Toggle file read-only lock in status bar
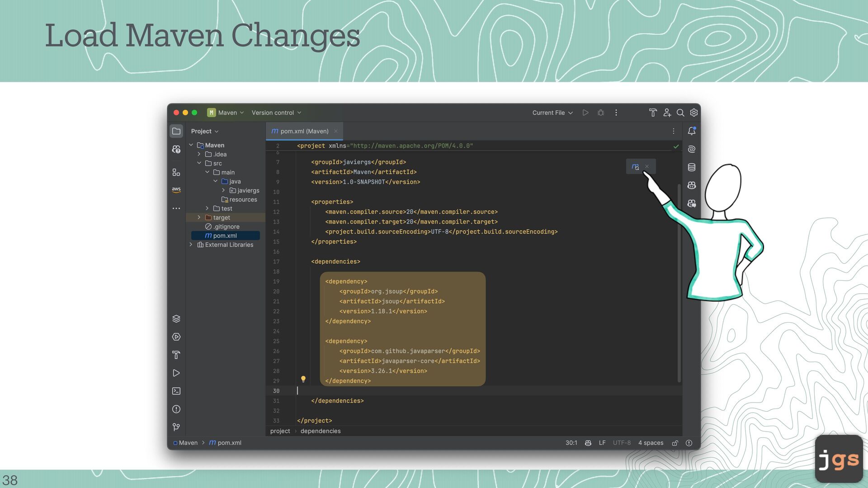 pos(675,443)
